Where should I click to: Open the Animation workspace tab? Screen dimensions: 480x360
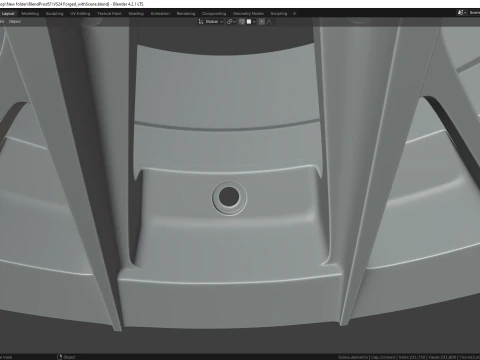(x=160, y=14)
